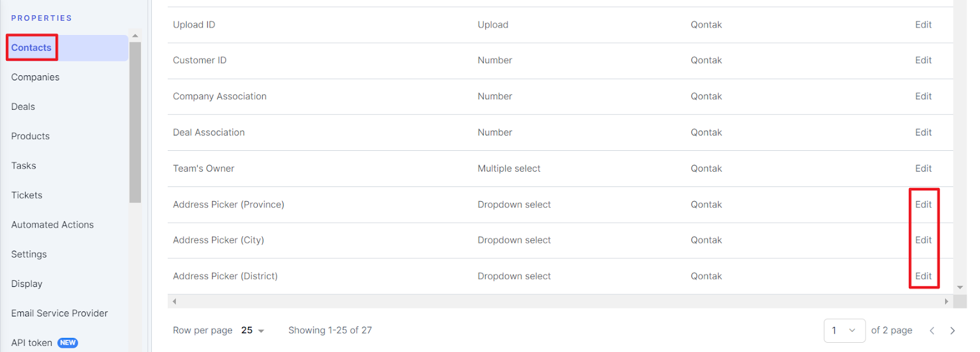
Task: Open the Row per page dropdown
Action: [x=252, y=331]
